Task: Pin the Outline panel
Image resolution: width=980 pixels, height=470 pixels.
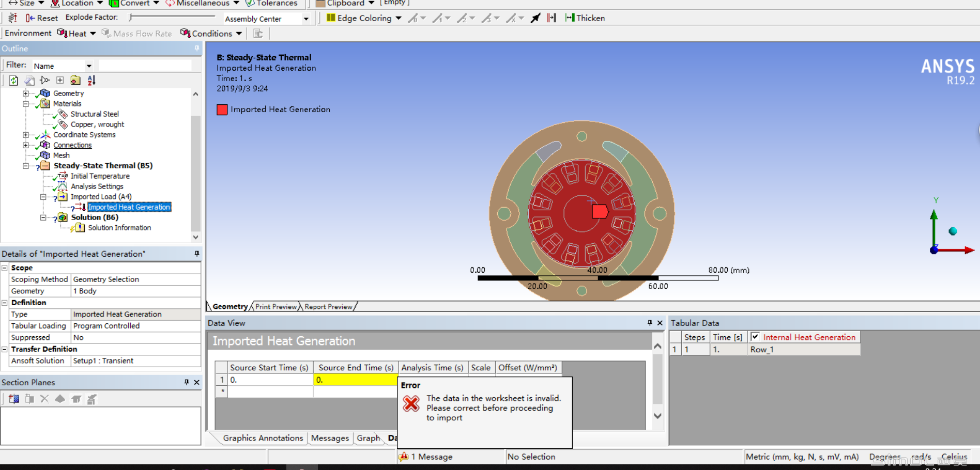Action: [x=196, y=48]
